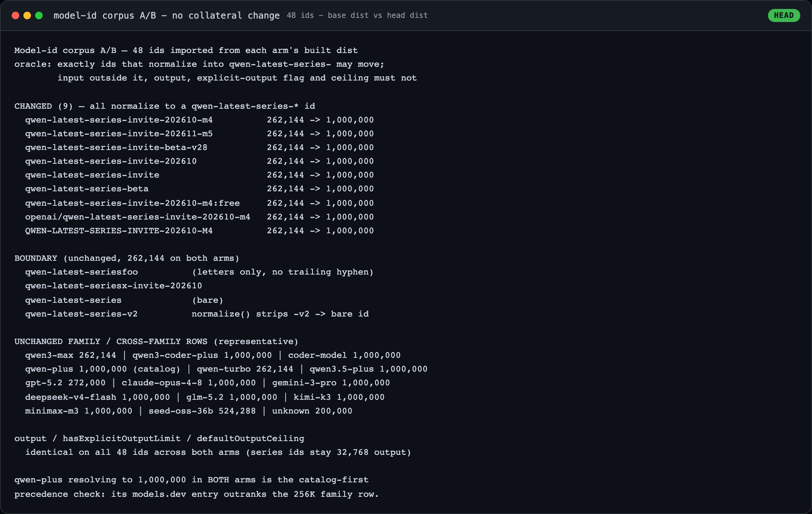Click the 'identical on all 48 ids' line

(x=218, y=452)
